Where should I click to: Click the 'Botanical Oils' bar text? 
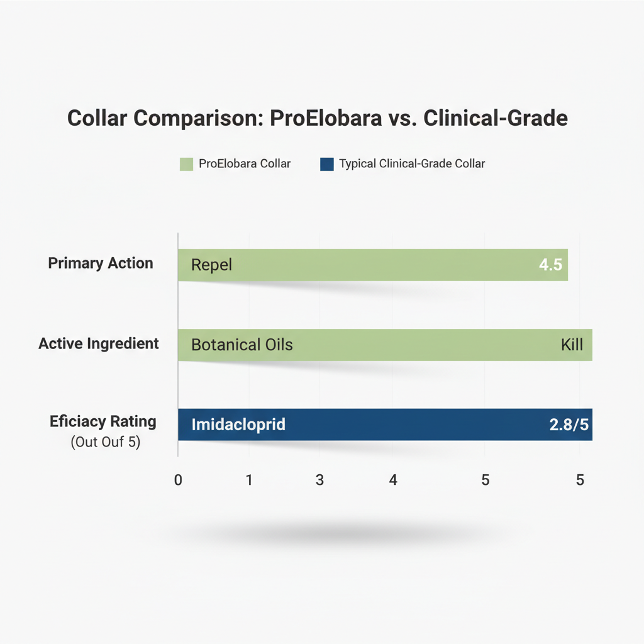(x=242, y=345)
